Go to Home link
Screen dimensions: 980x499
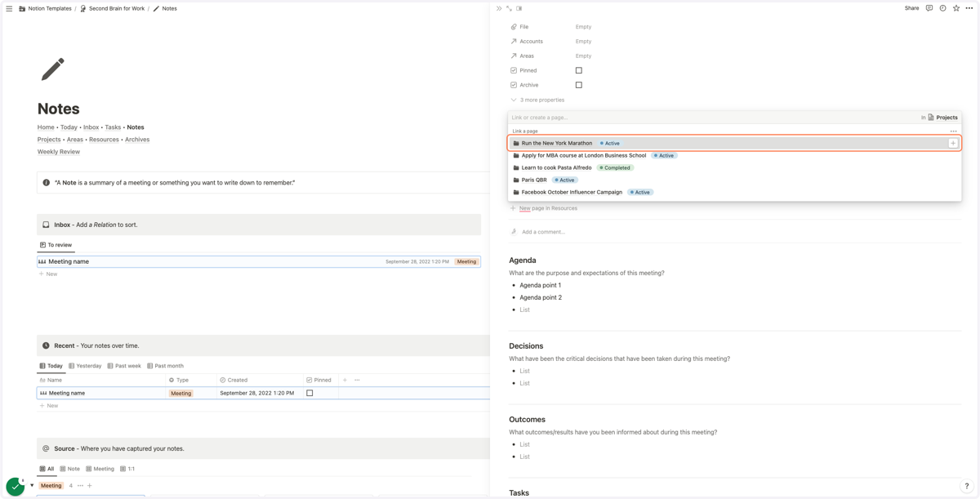tap(46, 127)
